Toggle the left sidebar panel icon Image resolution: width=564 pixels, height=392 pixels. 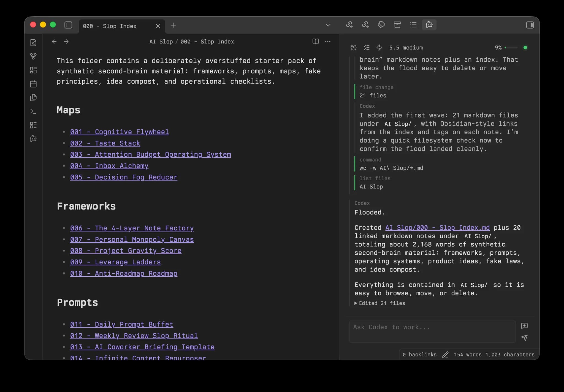coord(68,25)
